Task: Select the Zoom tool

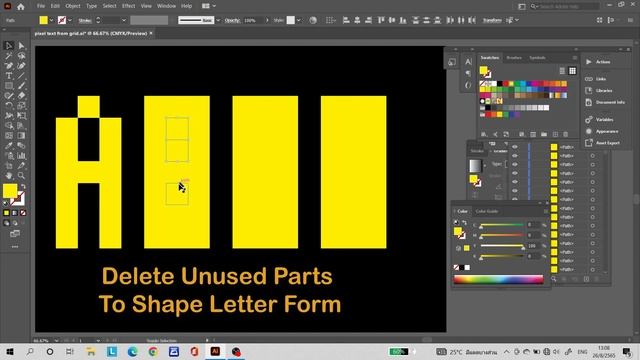Action: pyautogui.click(x=21, y=176)
